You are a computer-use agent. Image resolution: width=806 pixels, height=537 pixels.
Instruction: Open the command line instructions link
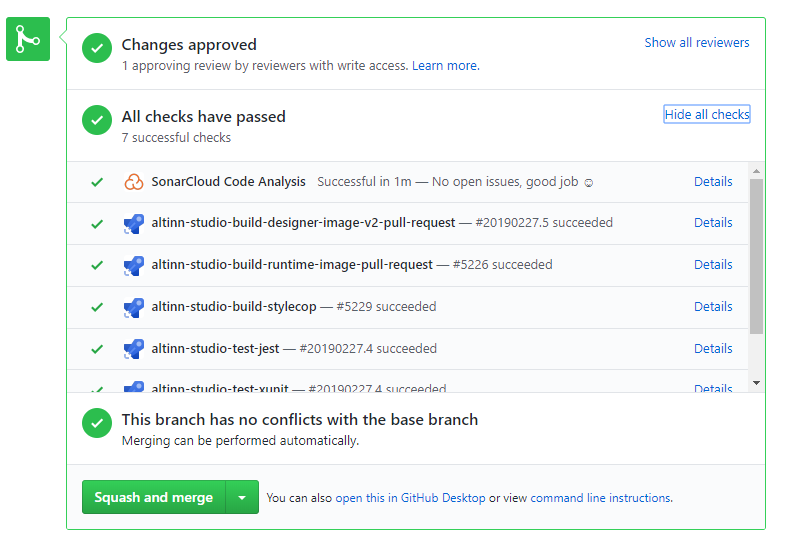(600, 498)
